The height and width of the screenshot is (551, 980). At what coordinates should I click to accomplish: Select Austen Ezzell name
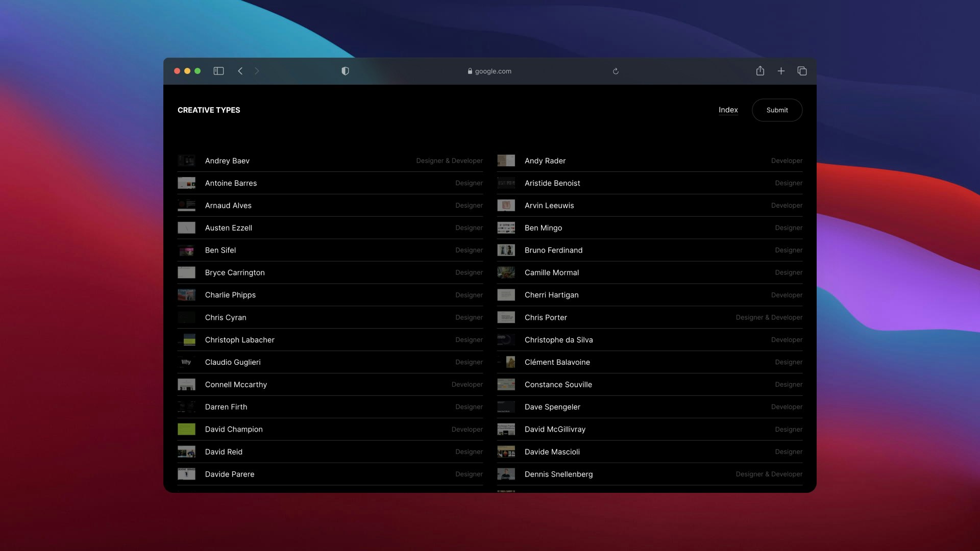tap(228, 228)
